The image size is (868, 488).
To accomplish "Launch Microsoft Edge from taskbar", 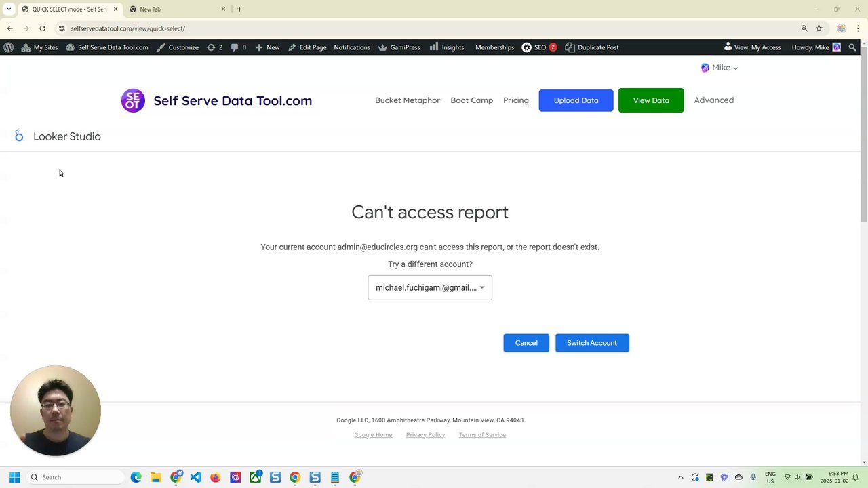I will (136, 477).
